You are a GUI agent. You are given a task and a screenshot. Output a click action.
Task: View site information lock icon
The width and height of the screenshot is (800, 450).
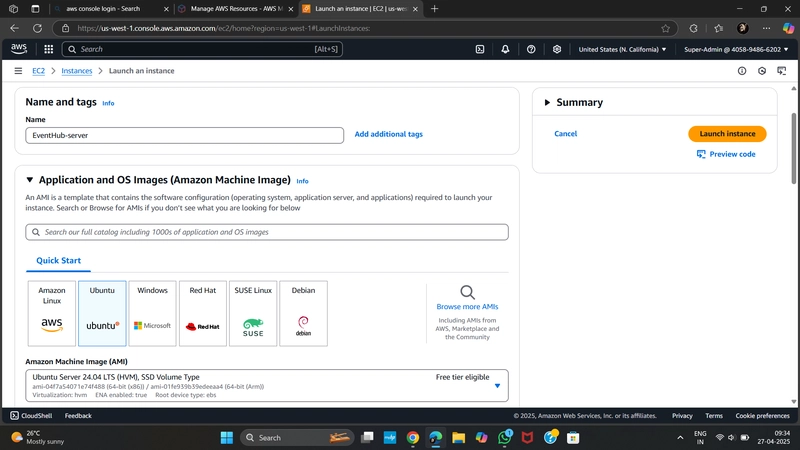tap(65, 28)
